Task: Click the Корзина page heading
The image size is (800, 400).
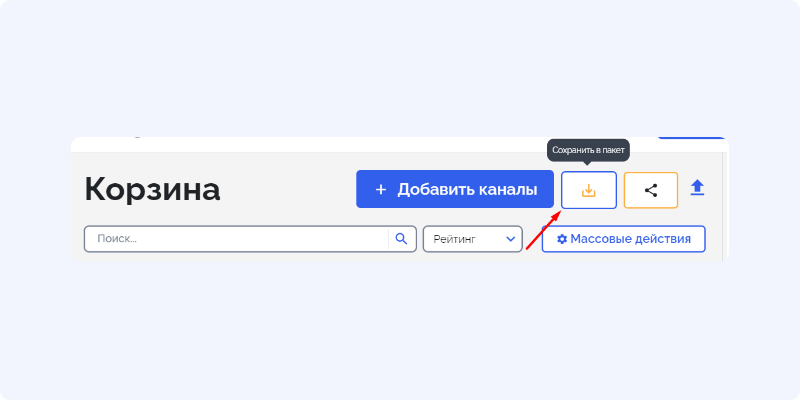Action: point(152,189)
